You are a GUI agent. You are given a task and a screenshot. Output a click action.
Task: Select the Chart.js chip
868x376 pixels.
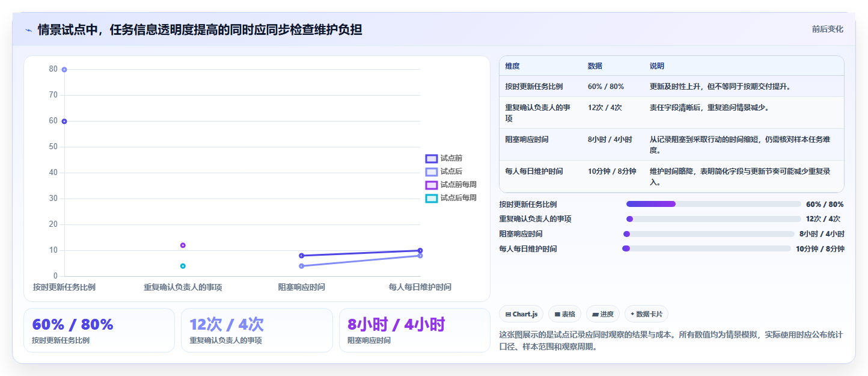click(521, 314)
